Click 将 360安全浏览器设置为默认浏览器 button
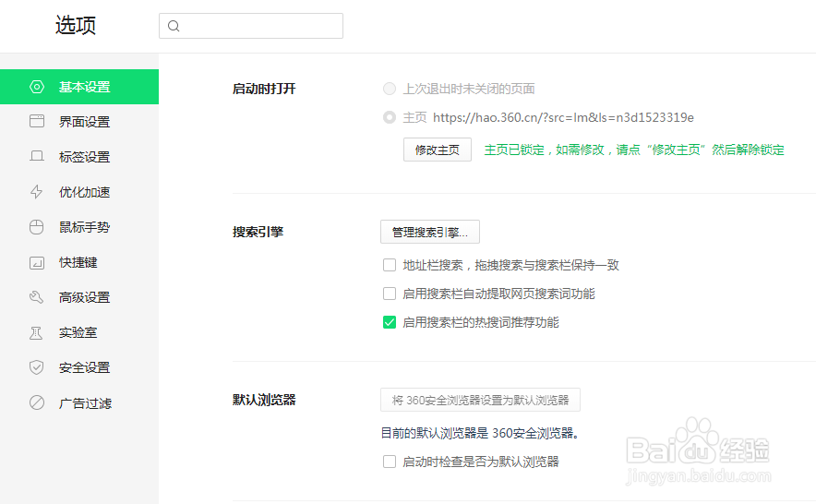The height and width of the screenshot is (504, 816). click(480, 400)
